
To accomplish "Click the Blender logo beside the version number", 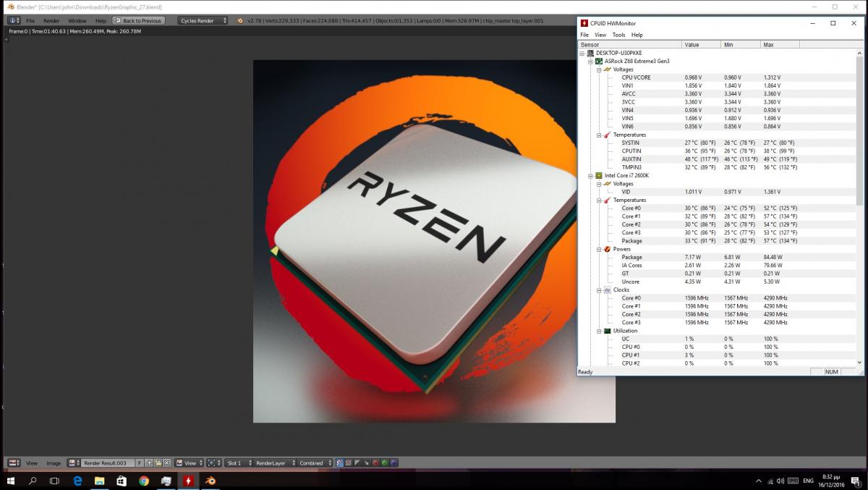I will (x=239, y=20).
